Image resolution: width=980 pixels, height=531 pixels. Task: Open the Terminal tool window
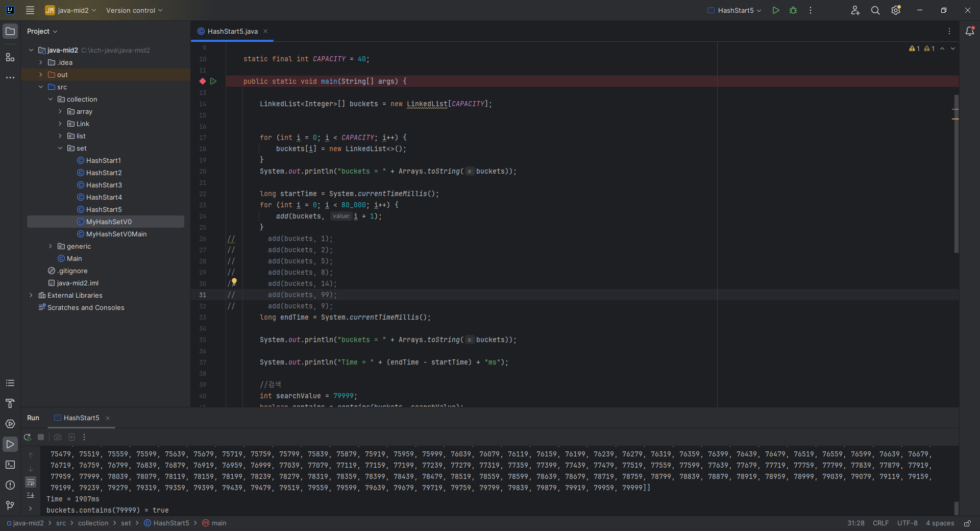(10, 465)
